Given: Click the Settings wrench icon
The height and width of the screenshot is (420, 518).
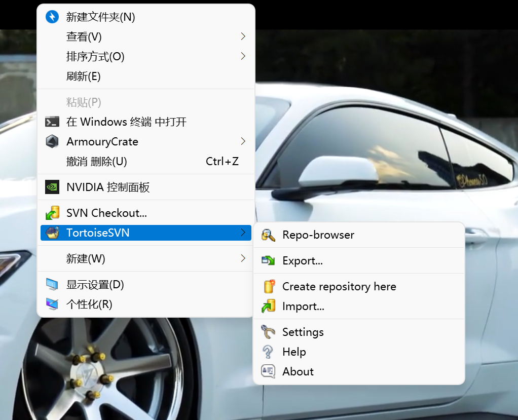Looking at the screenshot, I should [x=268, y=332].
